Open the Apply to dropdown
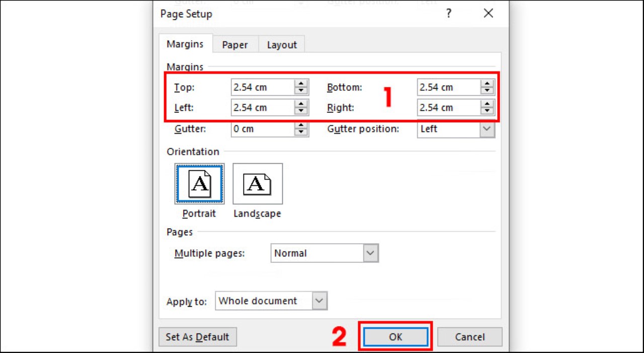Screen dimensions: 644x353 point(319,301)
